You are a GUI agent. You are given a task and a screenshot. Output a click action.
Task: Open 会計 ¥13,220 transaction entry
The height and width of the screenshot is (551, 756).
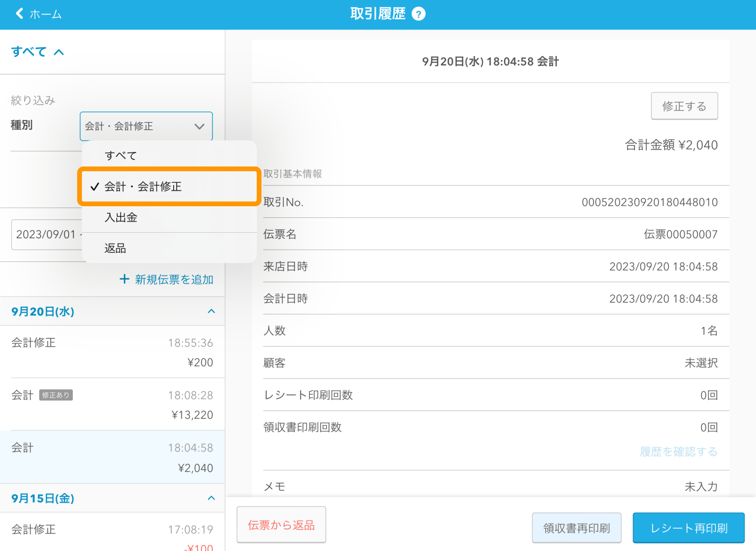pyautogui.click(x=112, y=404)
